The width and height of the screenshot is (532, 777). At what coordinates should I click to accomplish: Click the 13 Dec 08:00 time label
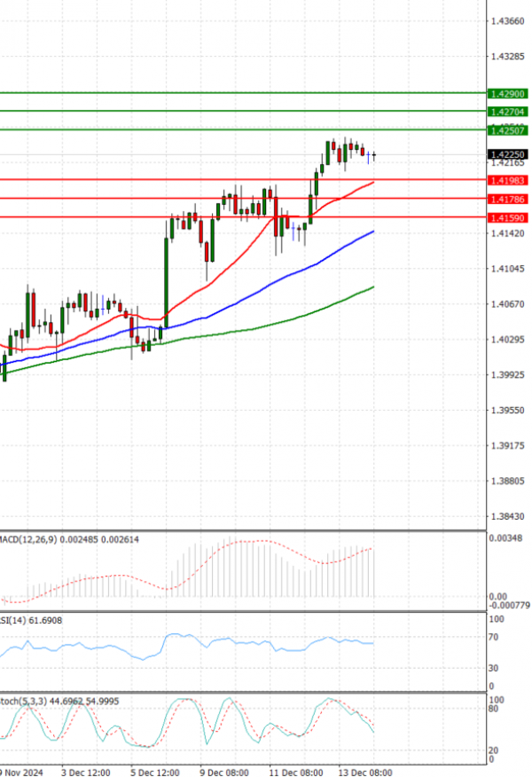click(x=365, y=773)
